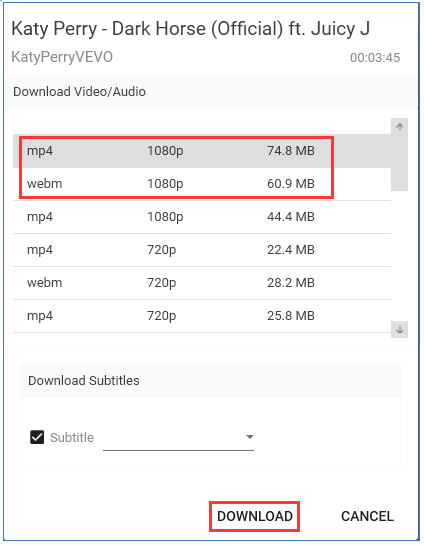
Task: Click the scroll down arrow in format list
Action: tap(399, 329)
